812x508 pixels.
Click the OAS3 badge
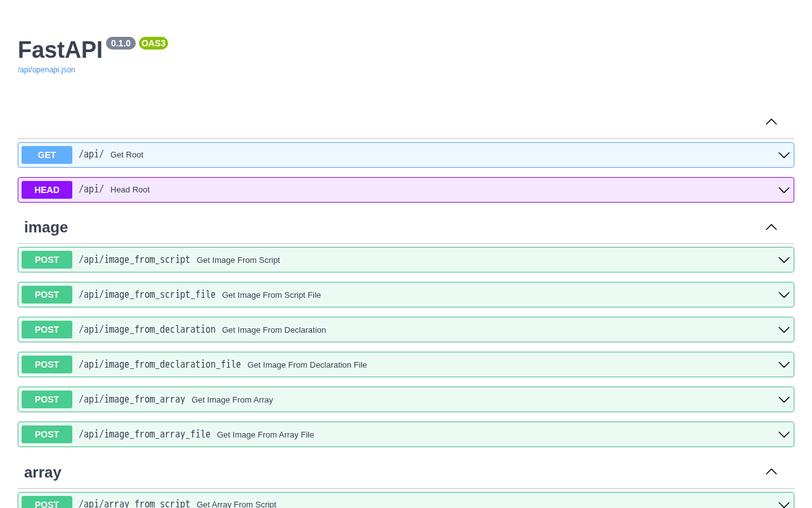coord(154,43)
